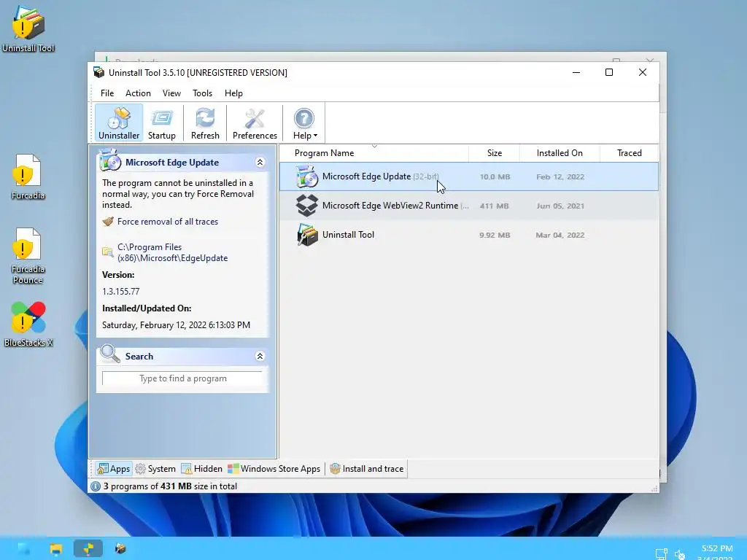Maximize the Uninstall Tool window

pos(609,72)
